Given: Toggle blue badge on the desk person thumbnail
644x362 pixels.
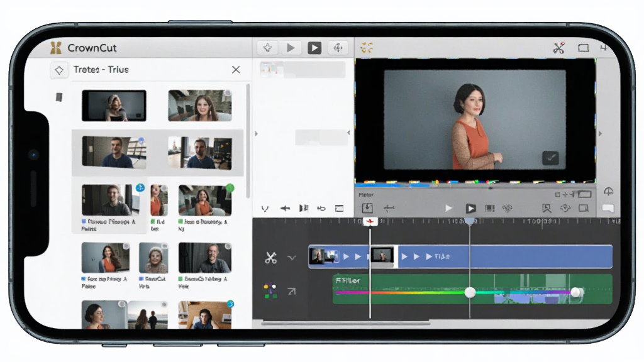Looking at the screenshot, I should [230, 304].
